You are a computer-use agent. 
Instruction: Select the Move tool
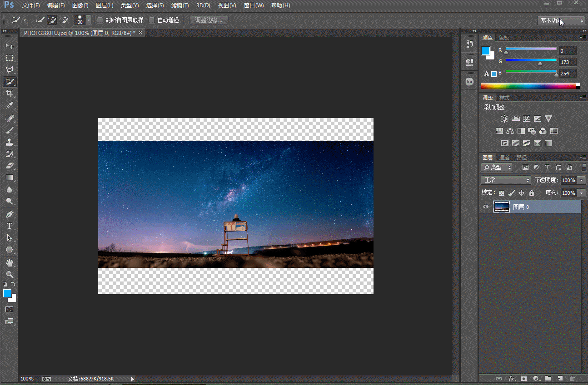point(9,46)
